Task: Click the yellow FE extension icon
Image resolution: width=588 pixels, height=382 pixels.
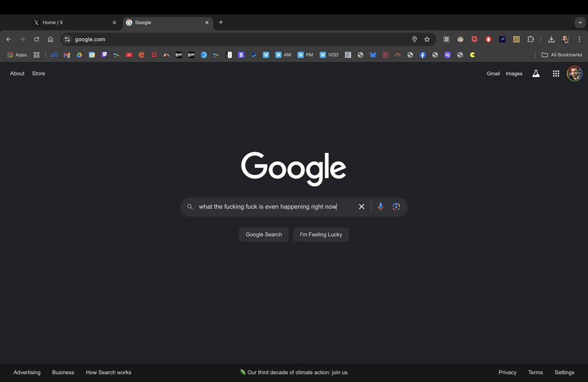Action: click(x=516, y=39)
